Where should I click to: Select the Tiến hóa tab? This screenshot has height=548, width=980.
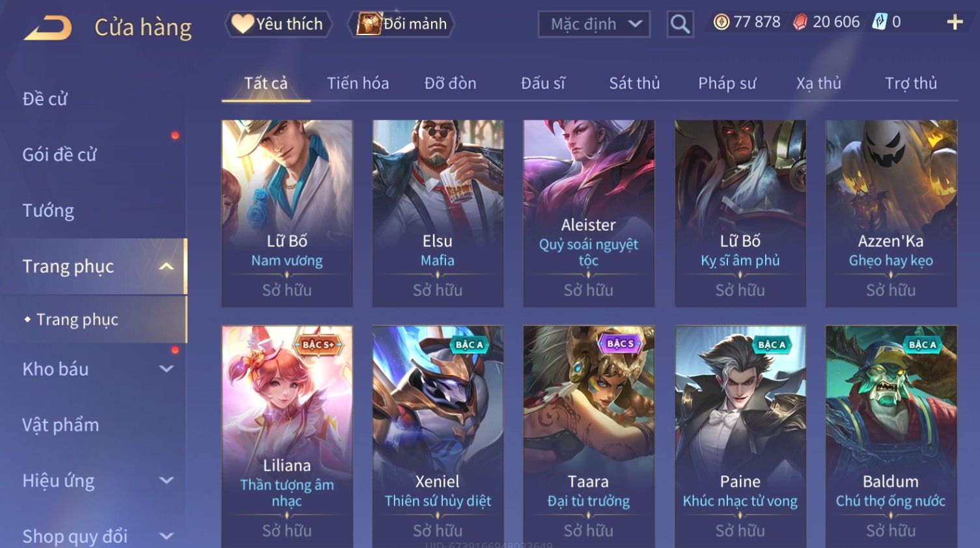pyautogui.click(x=357, y=83)
